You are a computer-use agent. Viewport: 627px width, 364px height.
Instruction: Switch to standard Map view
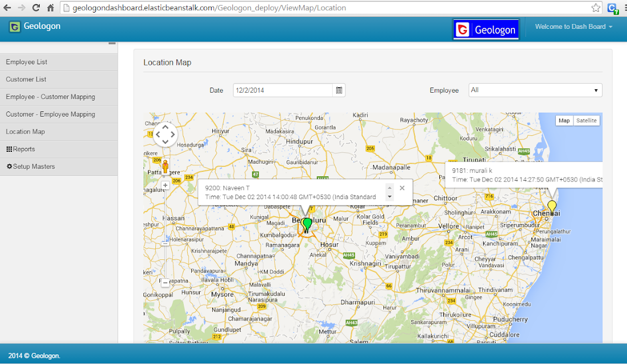(x=564, y=121)
